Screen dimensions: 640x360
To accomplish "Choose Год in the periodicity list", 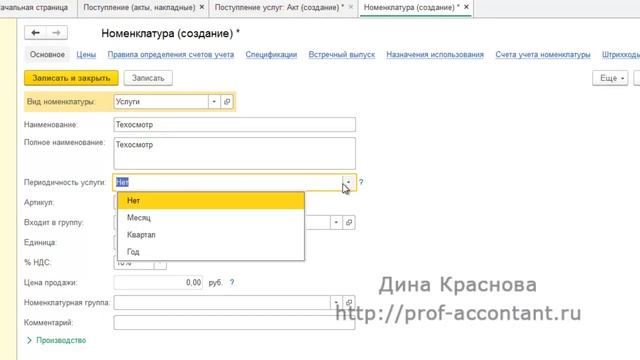I will coord(211,252).
